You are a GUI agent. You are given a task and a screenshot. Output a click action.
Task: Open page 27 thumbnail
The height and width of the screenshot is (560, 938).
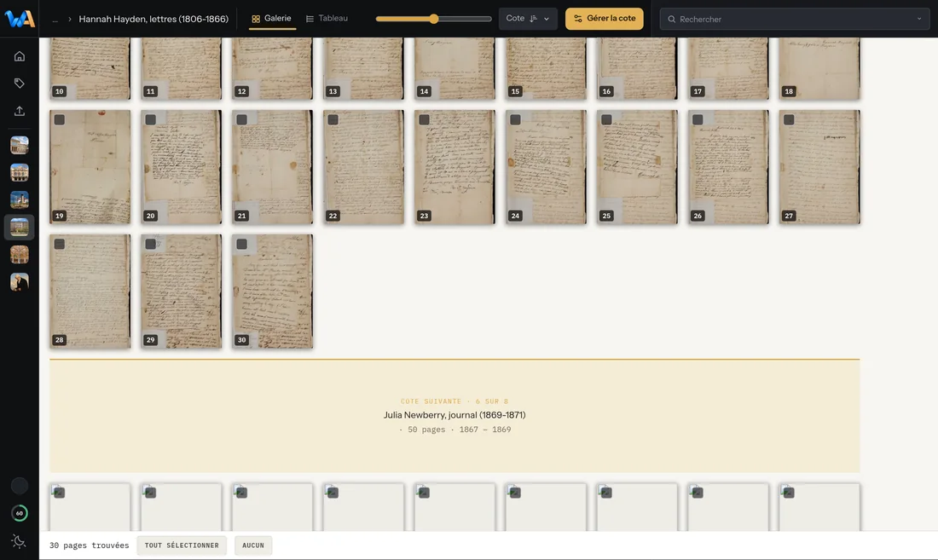pos(819,167)
